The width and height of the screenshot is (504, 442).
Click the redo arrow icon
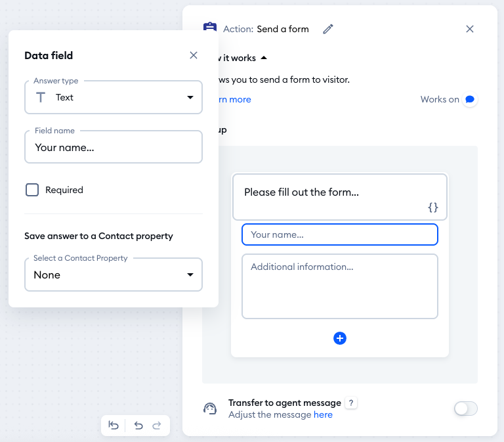coord(157,426)
